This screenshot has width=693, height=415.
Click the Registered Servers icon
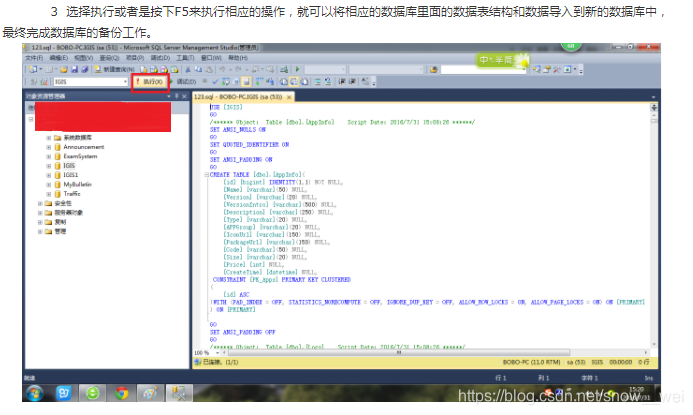pyautogui.click(x=537, y=69)
